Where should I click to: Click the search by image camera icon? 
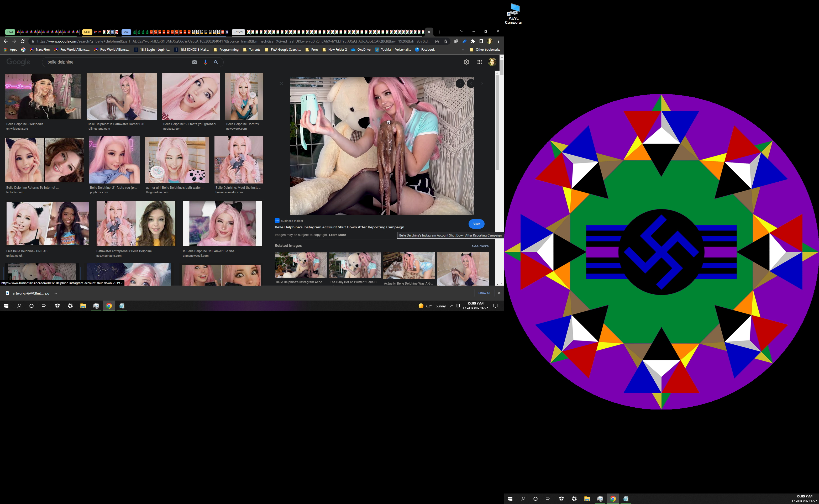(194, 62)
